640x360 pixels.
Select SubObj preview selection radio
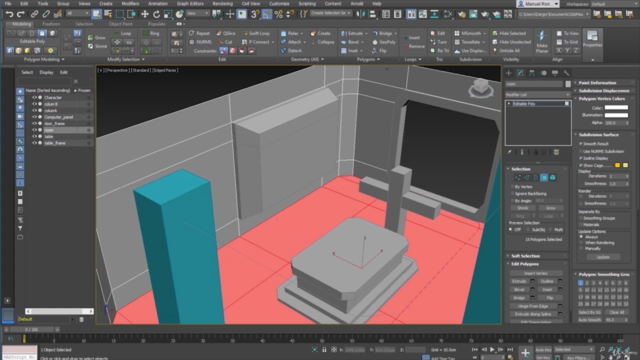[x=528, y=230]
